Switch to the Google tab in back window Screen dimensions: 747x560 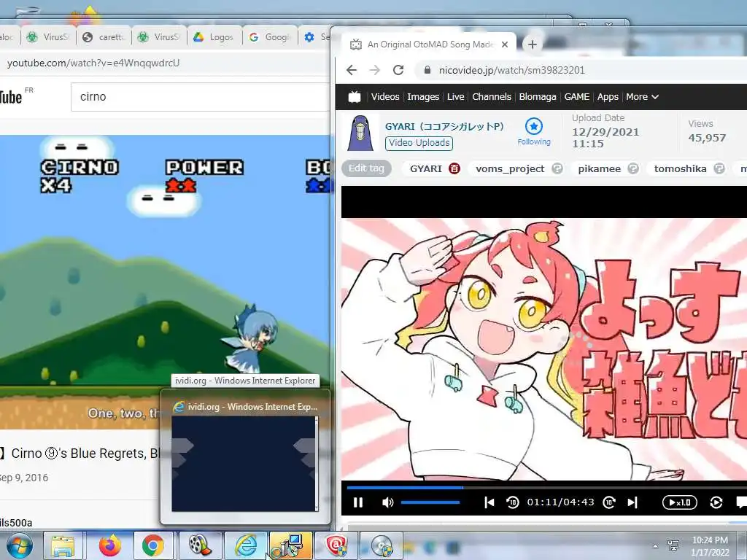pos(271,37)
